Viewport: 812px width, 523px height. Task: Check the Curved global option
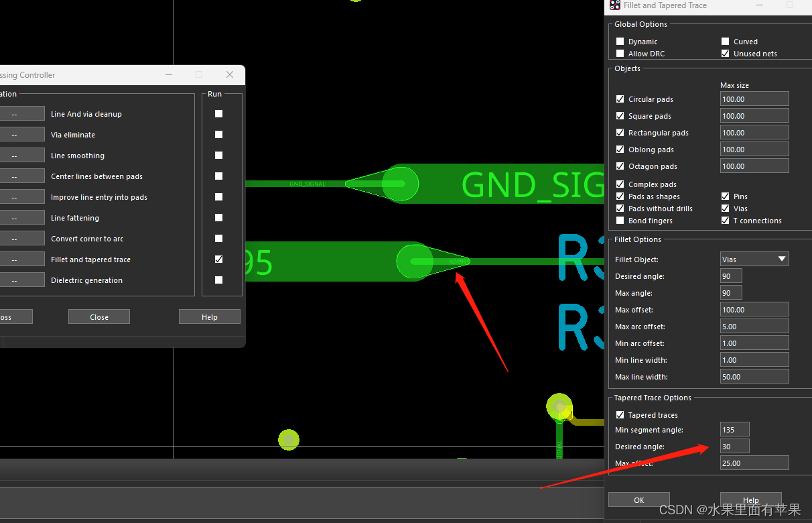[x=725, y=42]
